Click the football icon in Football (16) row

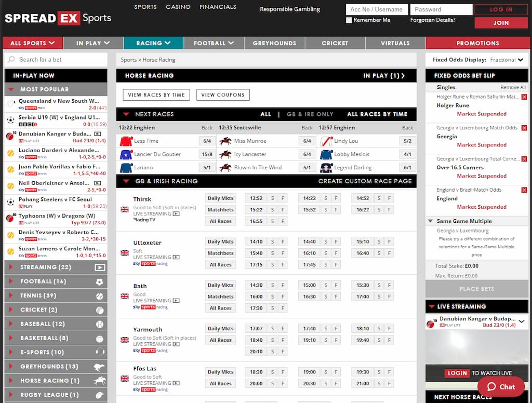(x=99, y=282)
